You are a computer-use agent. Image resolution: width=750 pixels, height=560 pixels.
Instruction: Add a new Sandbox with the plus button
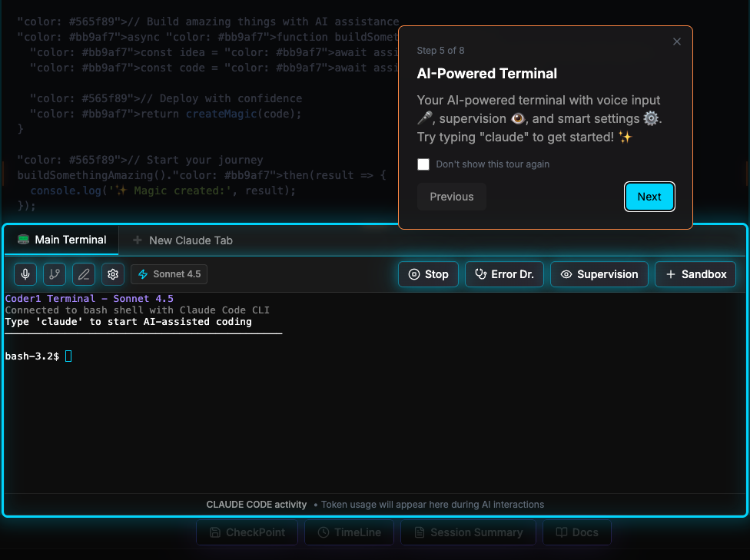pyautogui.click(x=695, y=273)
